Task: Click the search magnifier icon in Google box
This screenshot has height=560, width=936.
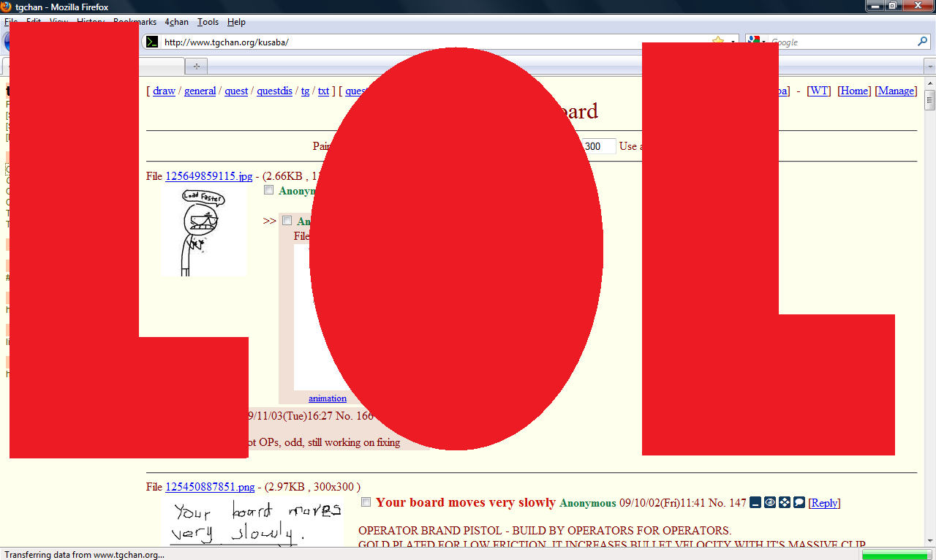Action: tap(922, 42)
